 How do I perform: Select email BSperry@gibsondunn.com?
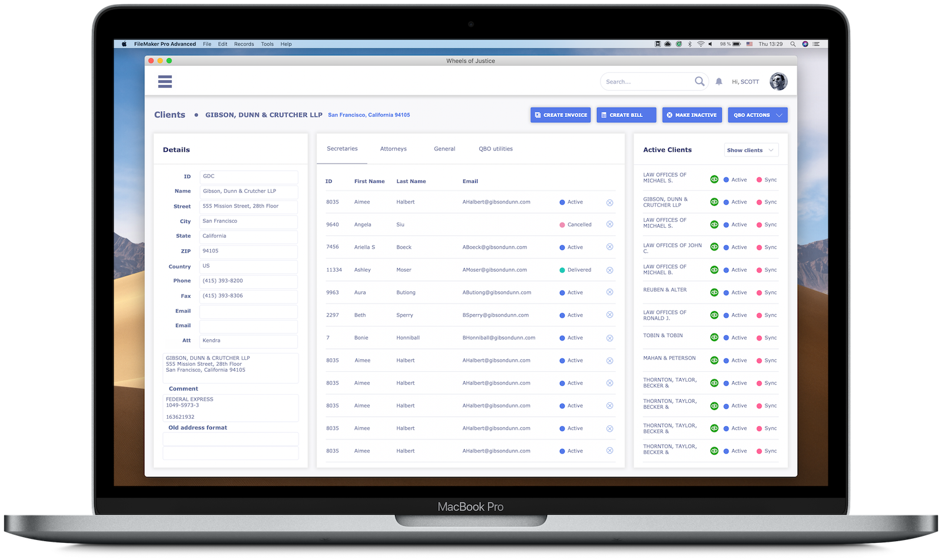pyautogui.click(x=496, y=315)
